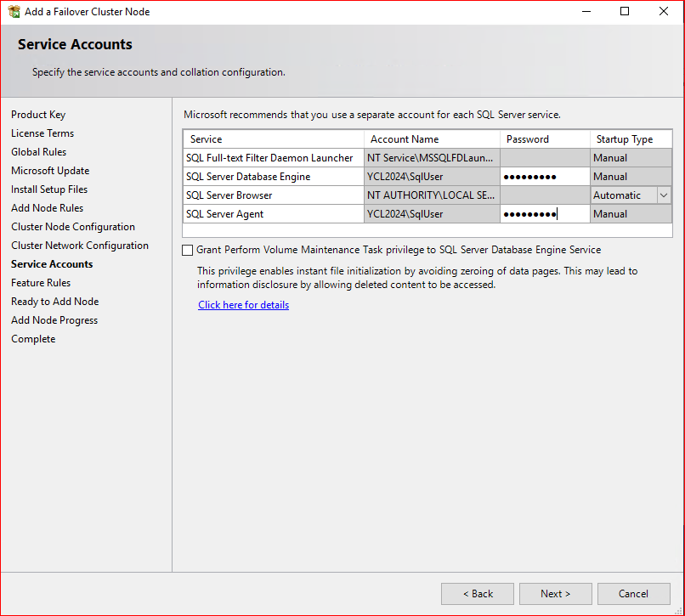Click NT Service\MSSQLFDLaun... account name cell
The image size is (685, 616).
click(x=432, y=158)
